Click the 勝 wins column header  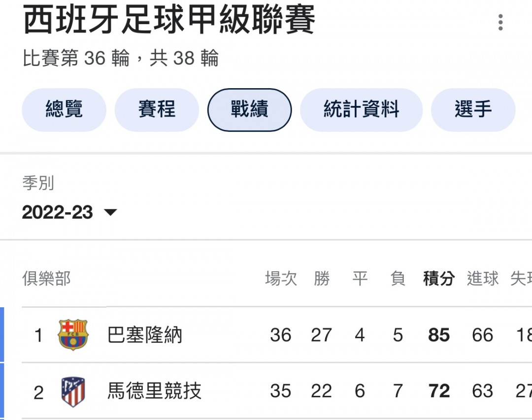[322, 279]
